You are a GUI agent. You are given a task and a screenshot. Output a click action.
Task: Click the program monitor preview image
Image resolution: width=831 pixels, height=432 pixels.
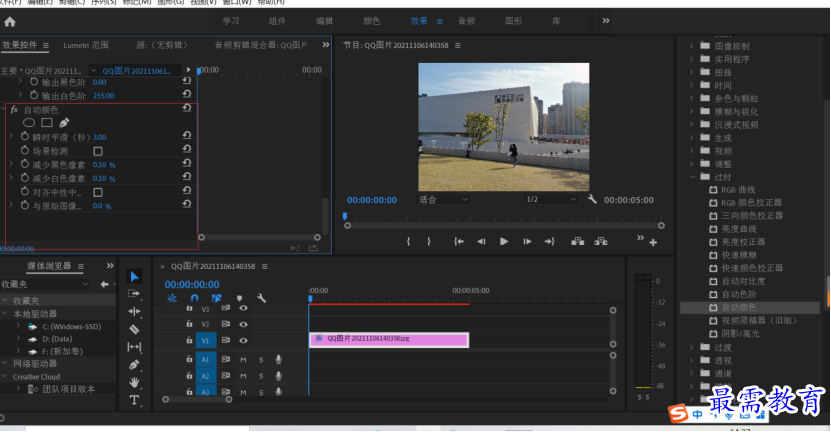pos(503,127)
